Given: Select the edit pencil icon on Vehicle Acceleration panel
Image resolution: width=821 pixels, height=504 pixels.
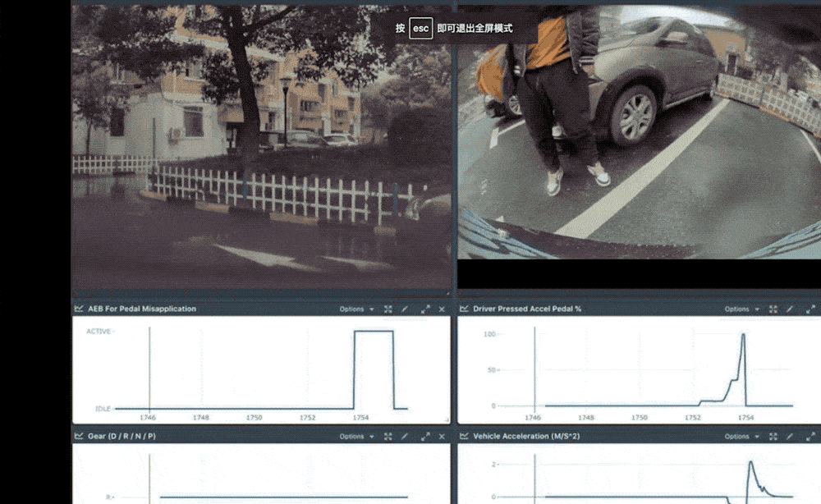Looking at the screenshot, I should coord(789,436).
